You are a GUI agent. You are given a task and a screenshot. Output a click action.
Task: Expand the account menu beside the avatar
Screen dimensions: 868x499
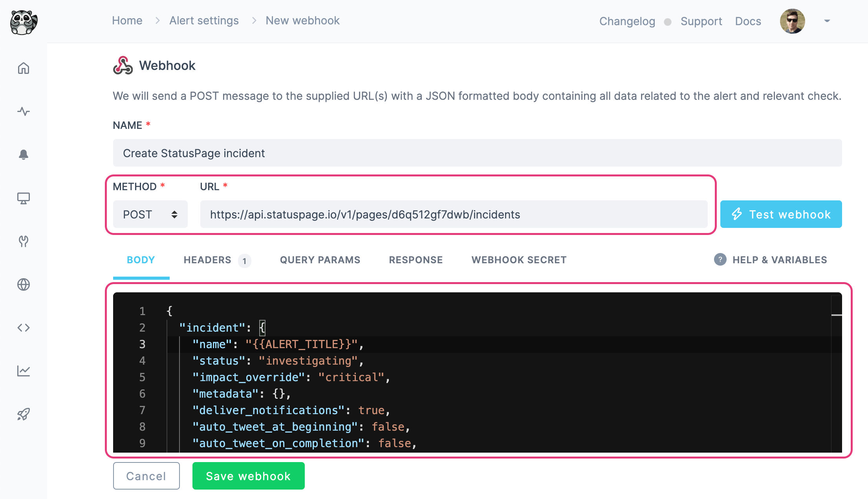(x=826, y=21)
